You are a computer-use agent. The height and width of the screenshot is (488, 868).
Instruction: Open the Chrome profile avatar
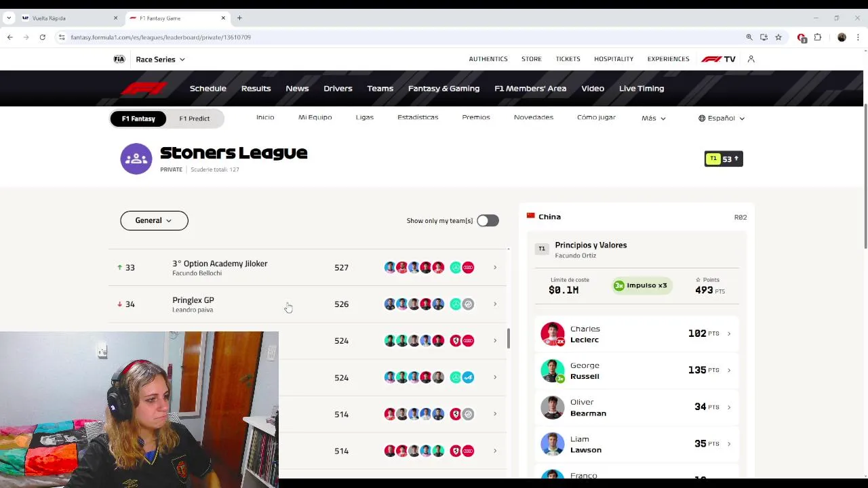click(x=842, y=37)
